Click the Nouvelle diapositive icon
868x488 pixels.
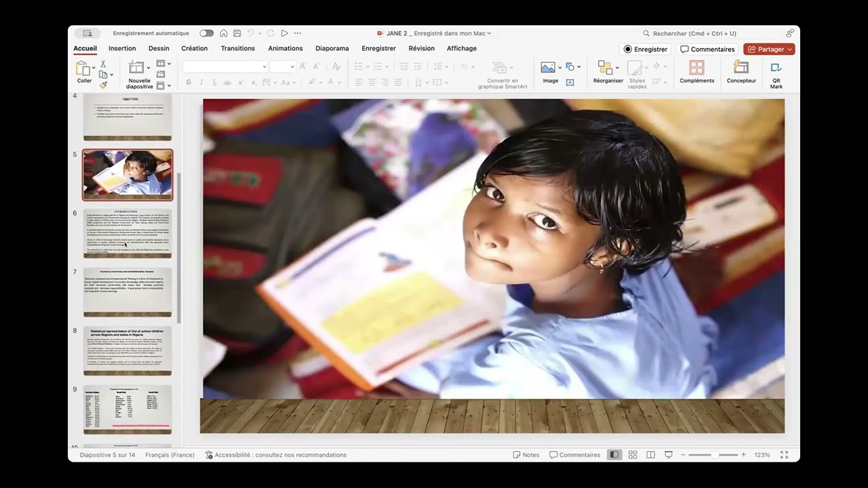point(136,68)
